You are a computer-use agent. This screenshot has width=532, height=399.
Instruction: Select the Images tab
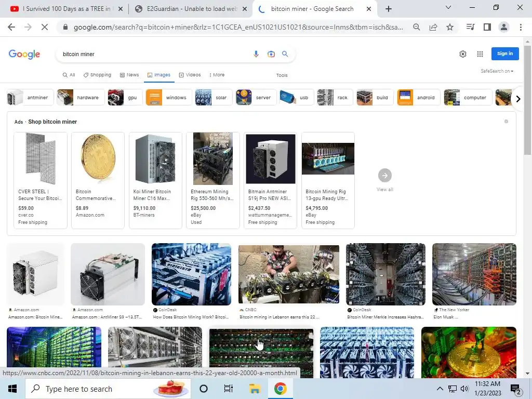point(159,75)
